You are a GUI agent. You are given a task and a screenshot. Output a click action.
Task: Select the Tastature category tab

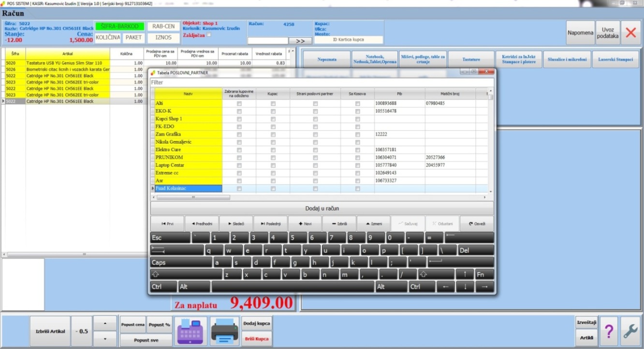coord(471,60)
